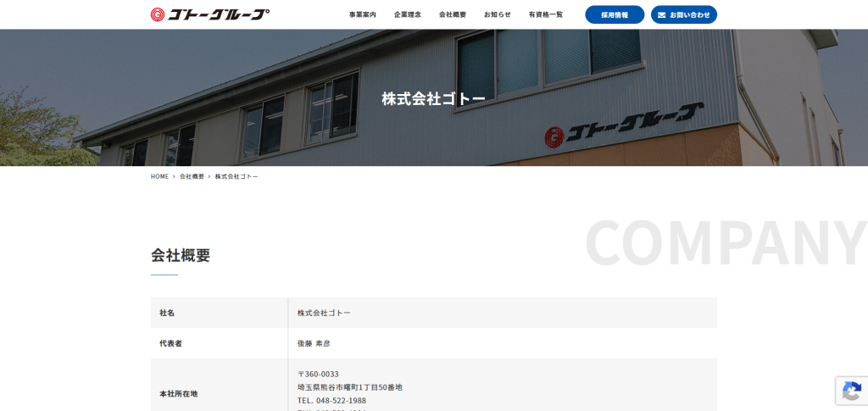The image size is (868, 411).
Task: Click the 代表者 row label
Action: tap(170, 343)
